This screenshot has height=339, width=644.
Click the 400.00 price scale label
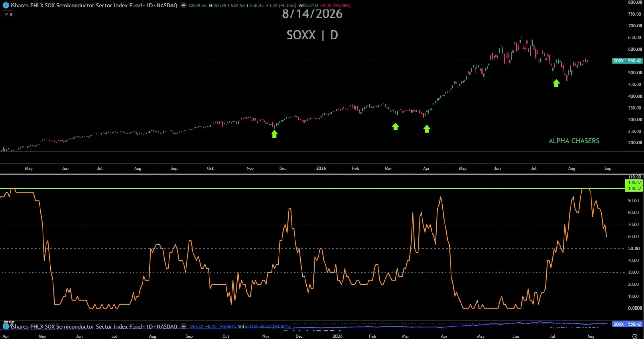point(635,96)
